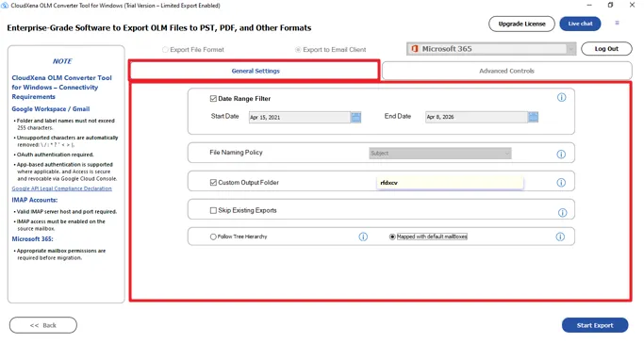Select the Export File Format radio option
644x343 pixels.
tap(165, 50)
